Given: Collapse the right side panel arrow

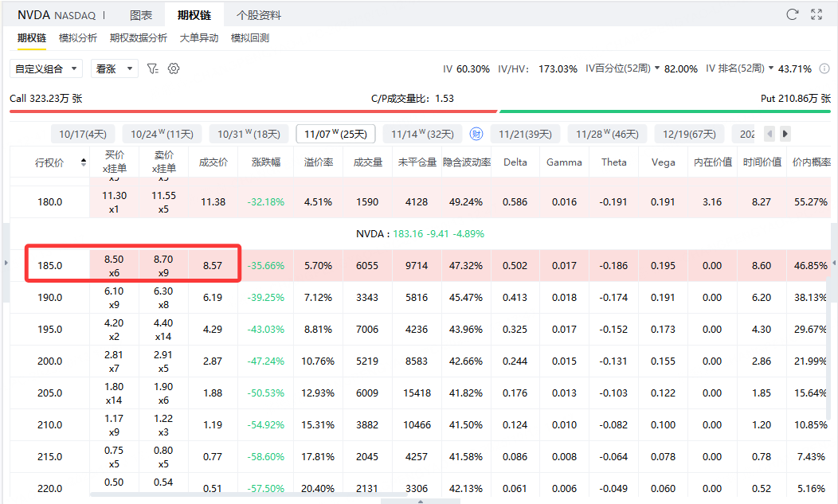Looking at the screenshot, I should coord(834,263).
